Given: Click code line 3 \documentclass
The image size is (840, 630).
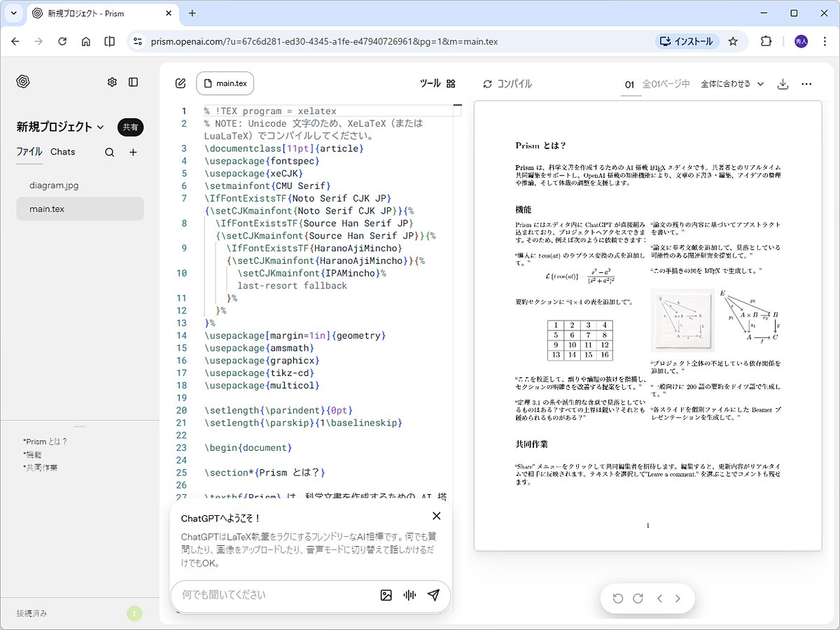Looking at the screenshot, I should [x=284, y=148].
